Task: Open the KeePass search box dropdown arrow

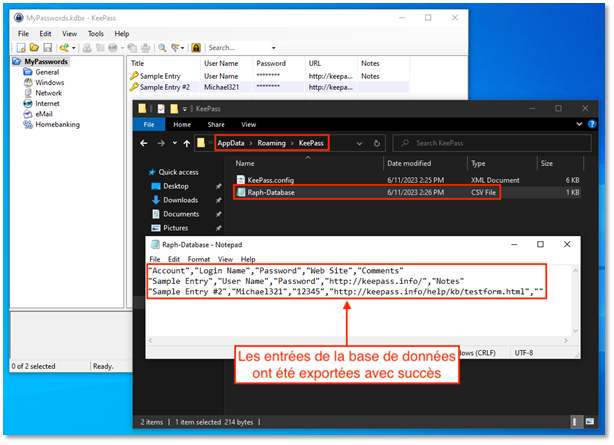Action: coord(274,48)
